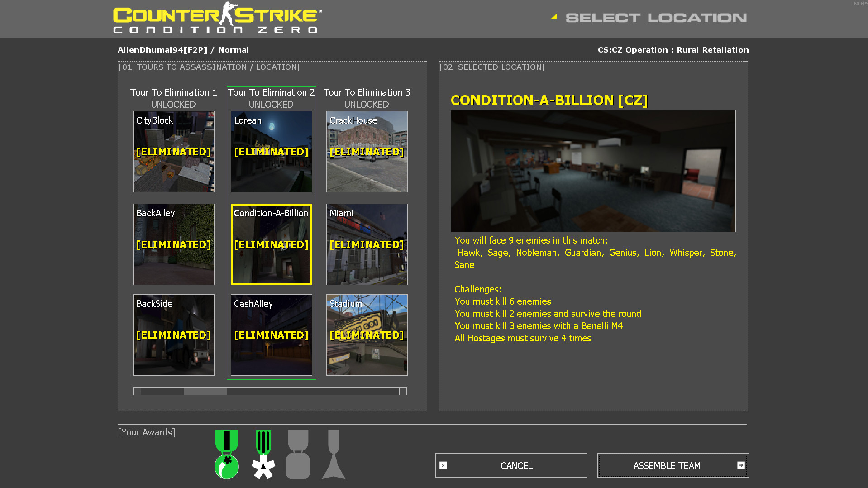Click the X icon on Cancel button
The image size is (868, 488).
[x=444, y=465]
